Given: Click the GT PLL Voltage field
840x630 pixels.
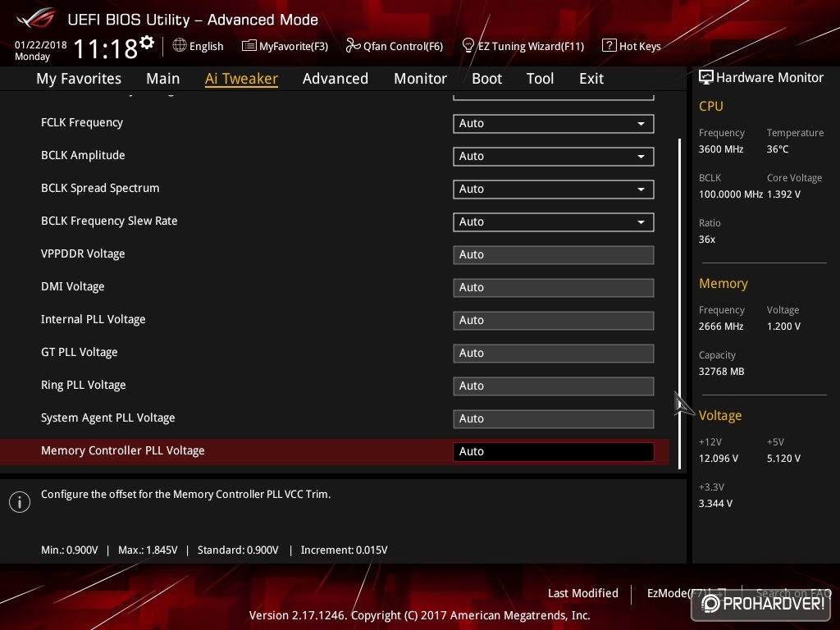Looking at the screenshot, I should [x=554, y=353].
